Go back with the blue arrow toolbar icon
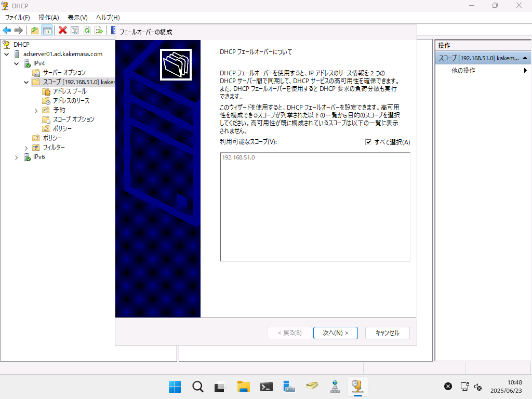Screen dimensions: 532x399 7,31
